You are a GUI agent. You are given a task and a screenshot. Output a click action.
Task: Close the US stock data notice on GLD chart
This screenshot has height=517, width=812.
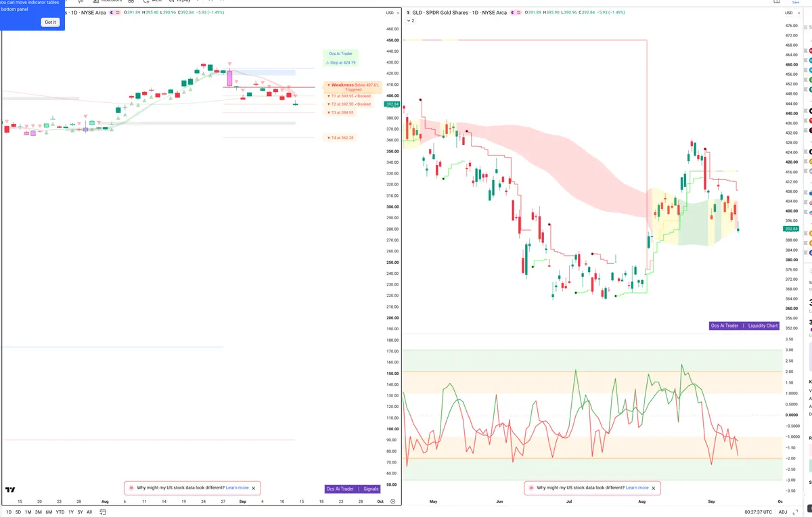tap(654, 488)
